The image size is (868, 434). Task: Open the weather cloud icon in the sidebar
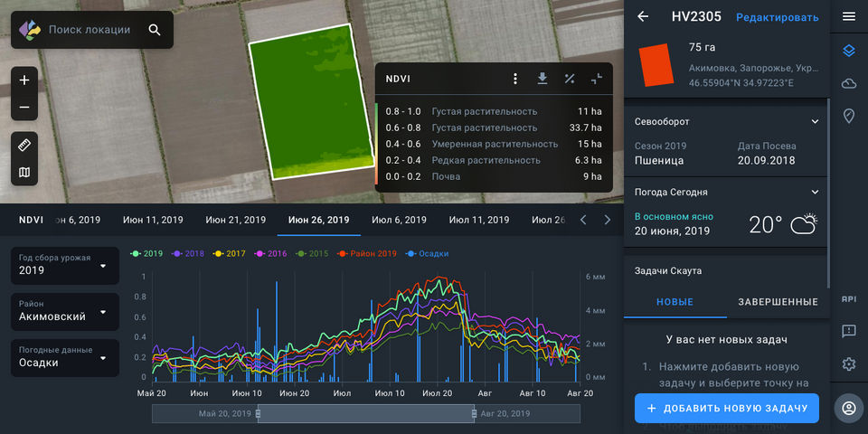[849, 83]
